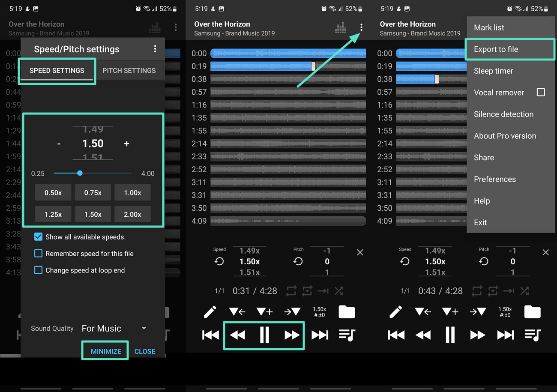Choose Preferences from the menu
Image resolution: width=557 pixels, height=392 pixels.
[511, 179]
